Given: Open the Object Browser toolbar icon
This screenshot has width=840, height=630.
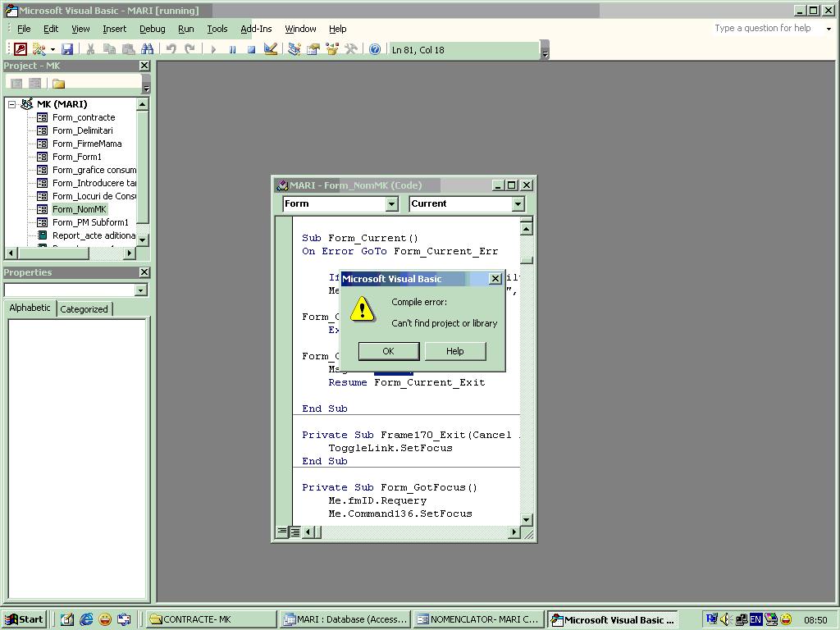Looking at the screenshot, I should click(332, 49).
